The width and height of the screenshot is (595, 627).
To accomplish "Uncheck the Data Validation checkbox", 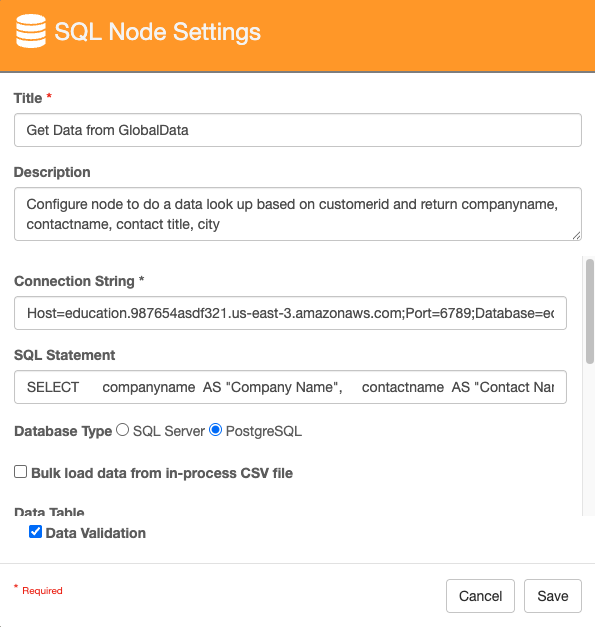I will (x=35, y=531).
